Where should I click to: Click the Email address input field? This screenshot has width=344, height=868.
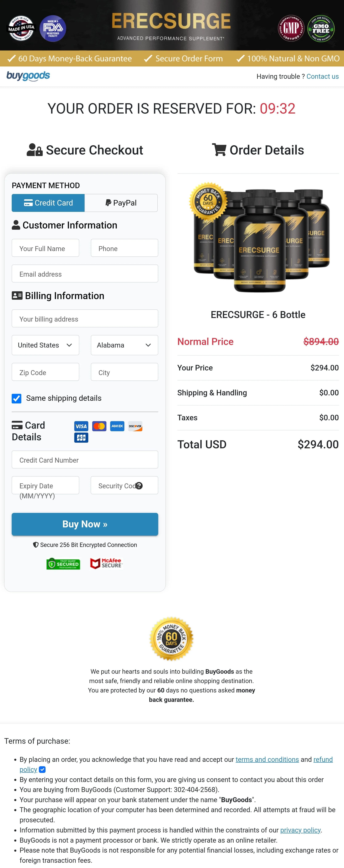point(85,274)
